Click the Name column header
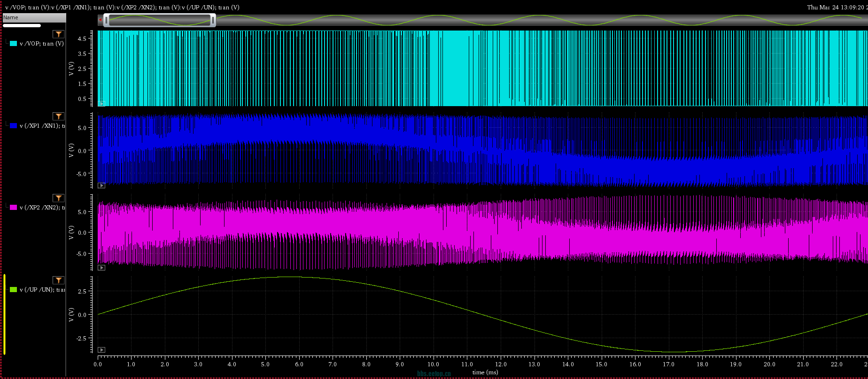 [x=34, y=18]
